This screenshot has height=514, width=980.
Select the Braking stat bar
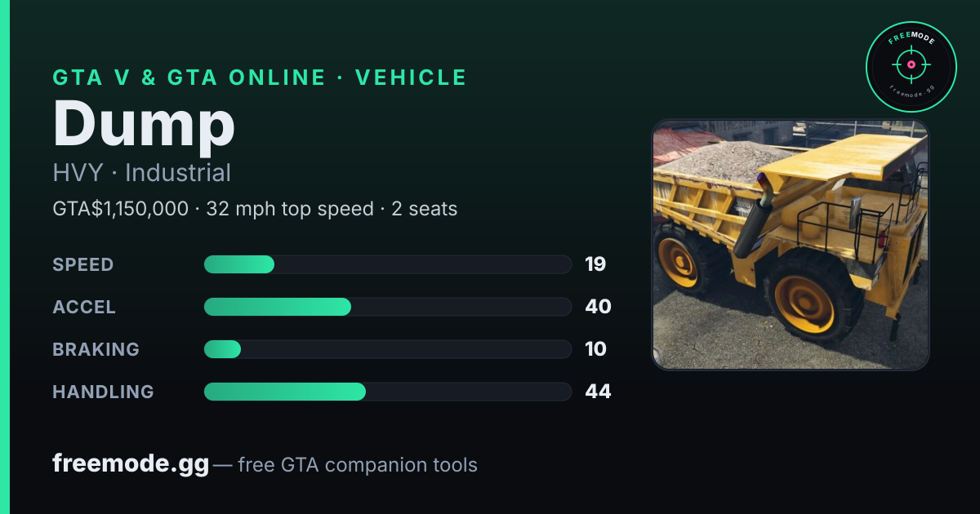[387, 349]
